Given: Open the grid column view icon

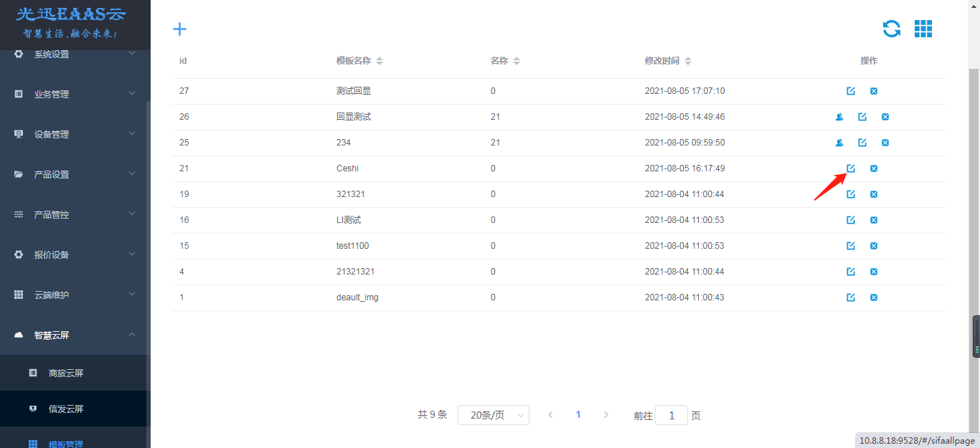Looking at the screenshot, I should 923,29.
